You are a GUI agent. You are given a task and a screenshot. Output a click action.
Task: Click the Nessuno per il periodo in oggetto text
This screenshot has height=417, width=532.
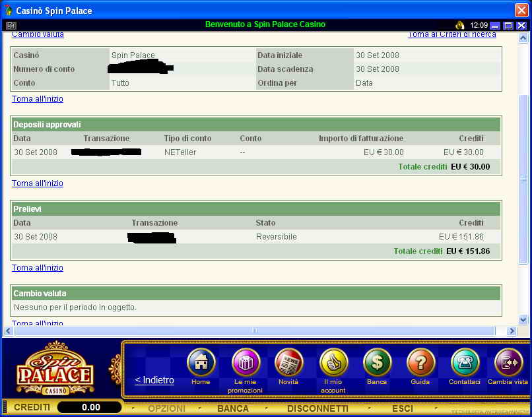(75, 307)
